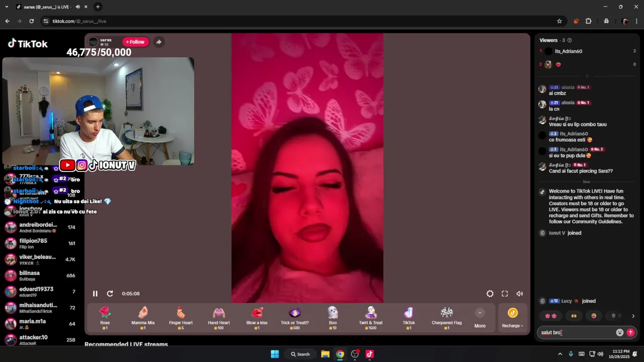
Task: Send the TikTok gift
Action: 409,318
